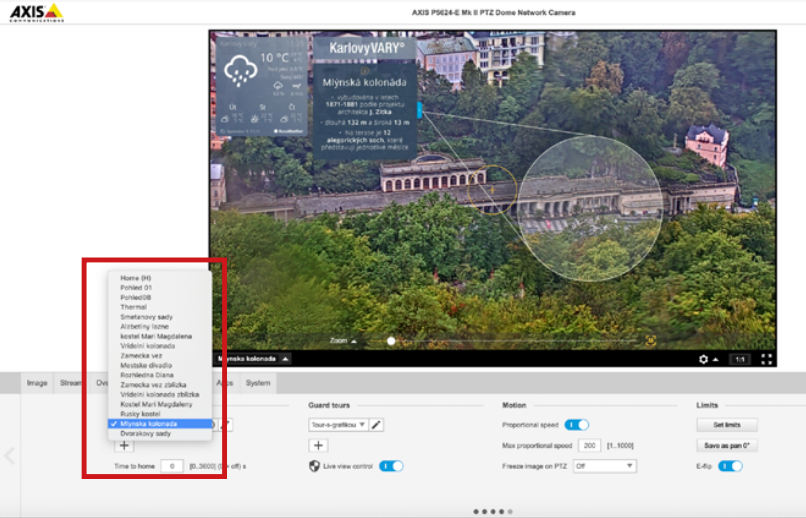
Task: Select Thermal from the preset list
Action: (x=133, y=307)
